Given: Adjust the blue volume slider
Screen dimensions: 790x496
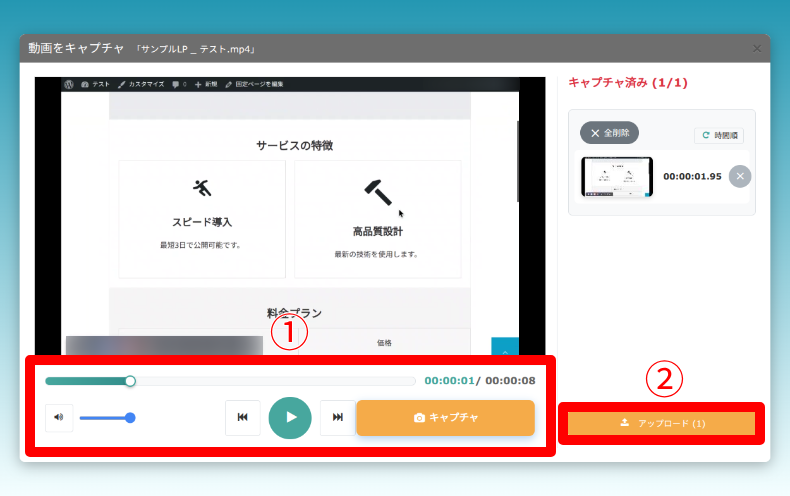Looking at the screenshot, I should pyautogui.click(x=107, y=418).
